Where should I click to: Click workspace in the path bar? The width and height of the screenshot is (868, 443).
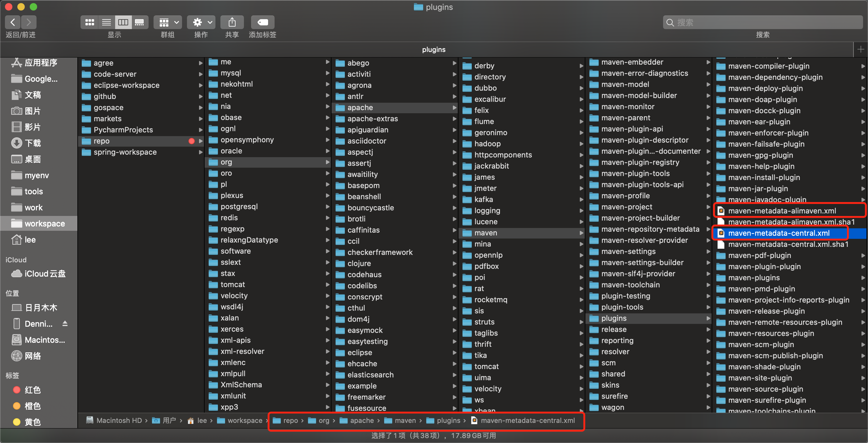point(245,420)
